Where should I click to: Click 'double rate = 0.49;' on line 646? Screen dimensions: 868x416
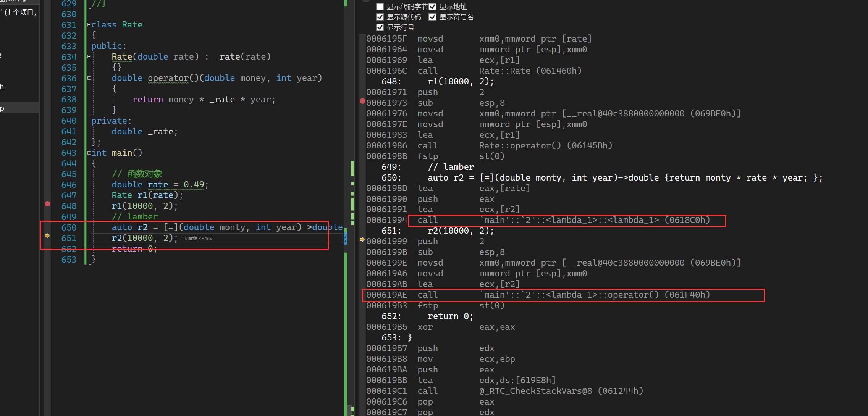click(160, 185)
